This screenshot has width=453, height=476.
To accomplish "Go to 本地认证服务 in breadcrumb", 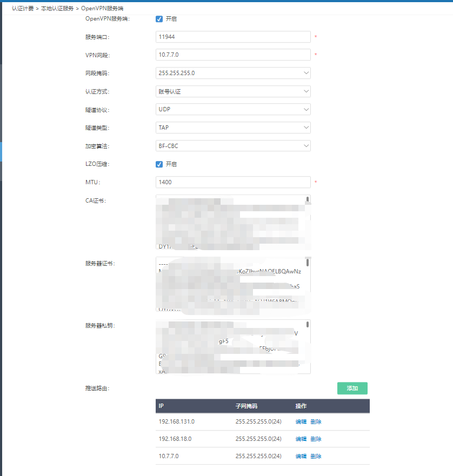I will 57,9.
